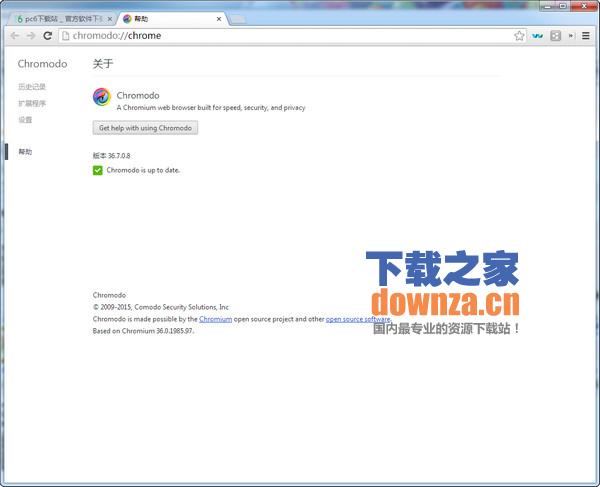600x487 pixels.
Task: Click the browser back arrow
Action: coord(15,36)
